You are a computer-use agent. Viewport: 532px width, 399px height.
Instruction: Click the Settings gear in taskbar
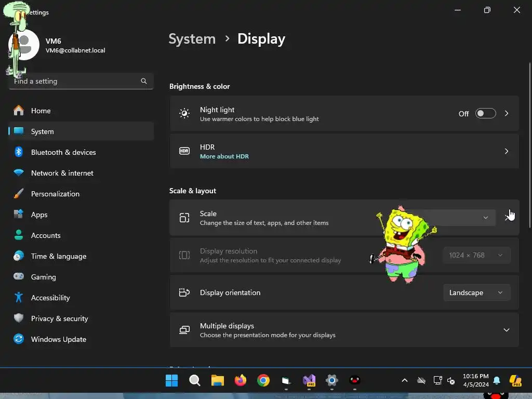coord(332,380)
